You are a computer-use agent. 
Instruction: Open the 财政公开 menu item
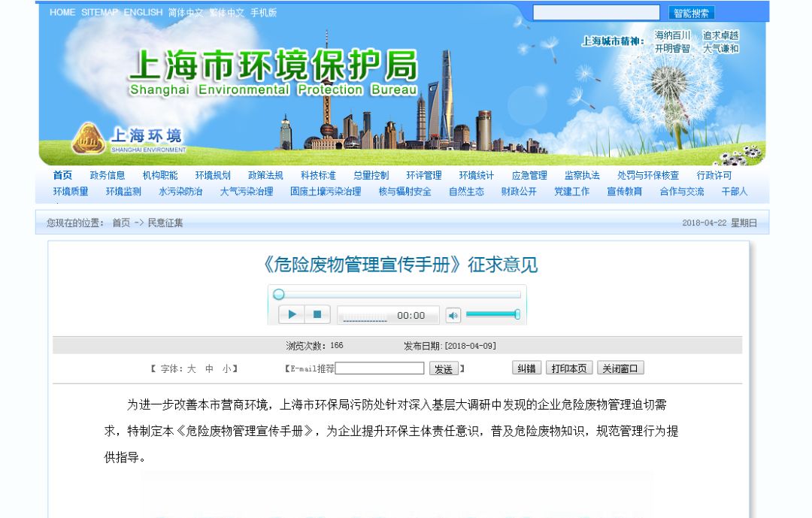coord(520,191)
